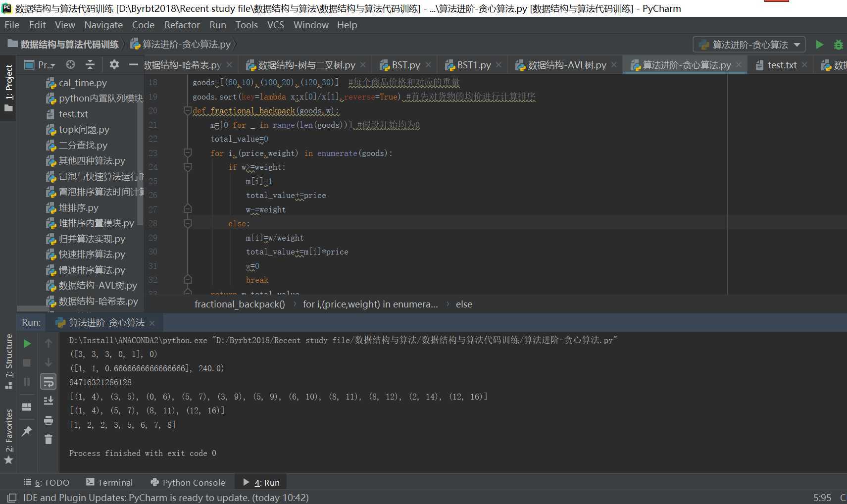Click up the stack trace arrow
The height and width of the screenshot is (504, 847).
[x=49, y=343]
